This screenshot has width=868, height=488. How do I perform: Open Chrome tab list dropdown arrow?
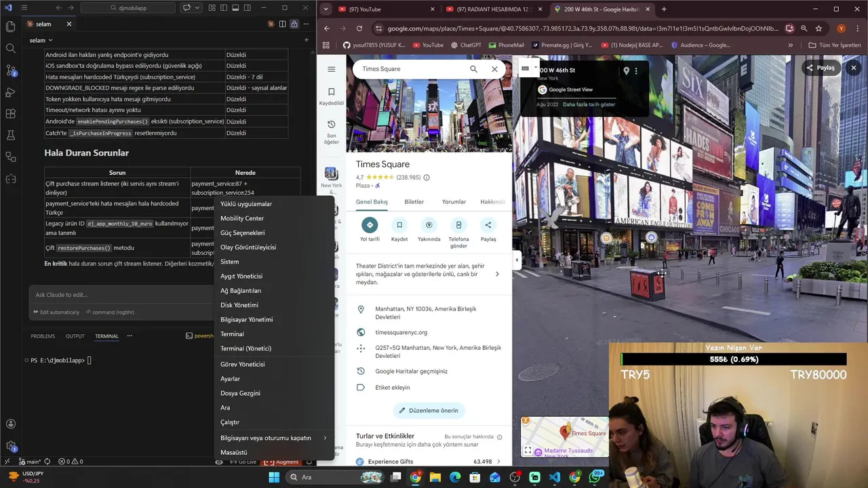(x=326, y=9)
